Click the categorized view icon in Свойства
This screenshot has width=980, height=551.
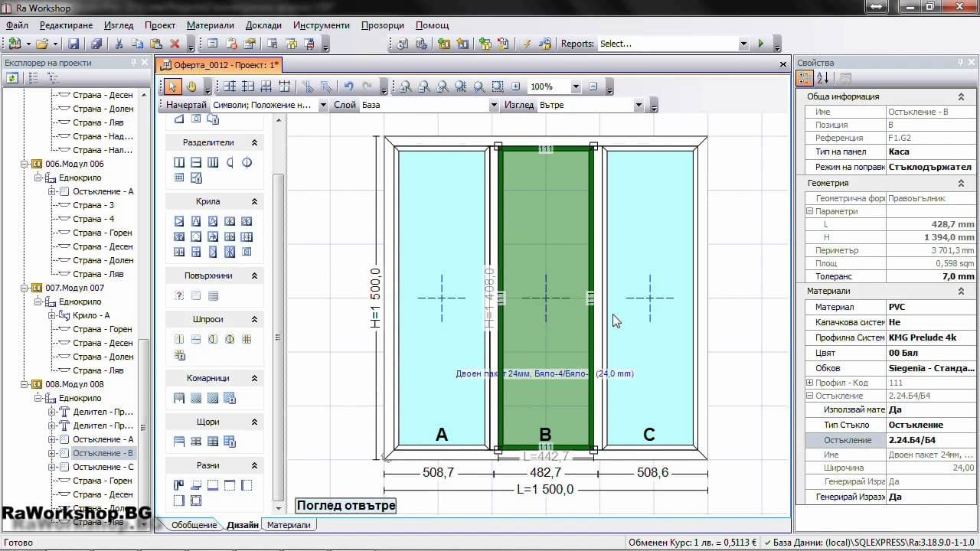pyautogui.click(x=805, y=77)
